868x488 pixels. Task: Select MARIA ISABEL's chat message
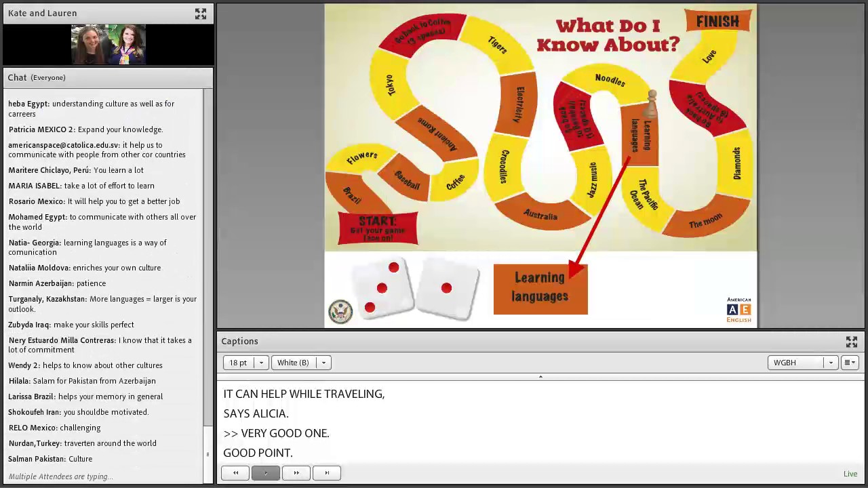(81, 186)
